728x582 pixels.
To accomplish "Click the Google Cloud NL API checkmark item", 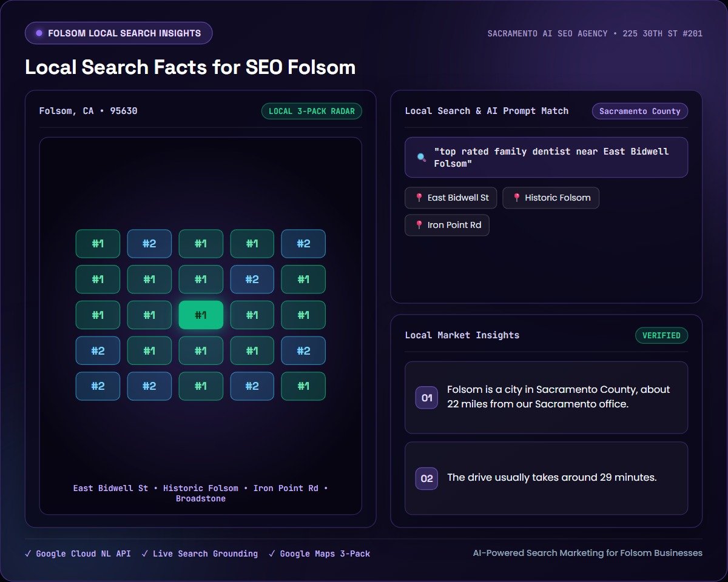I will point(78,554).
